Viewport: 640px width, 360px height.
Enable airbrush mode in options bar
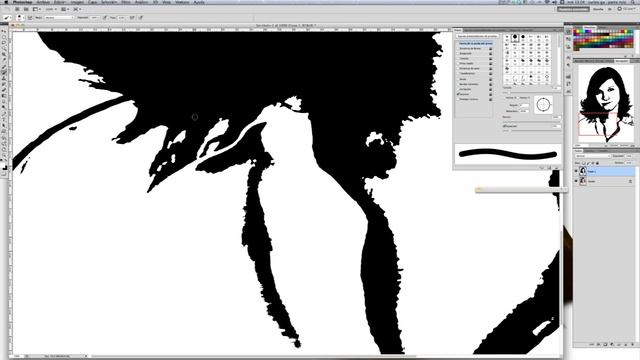click(132, 18)
